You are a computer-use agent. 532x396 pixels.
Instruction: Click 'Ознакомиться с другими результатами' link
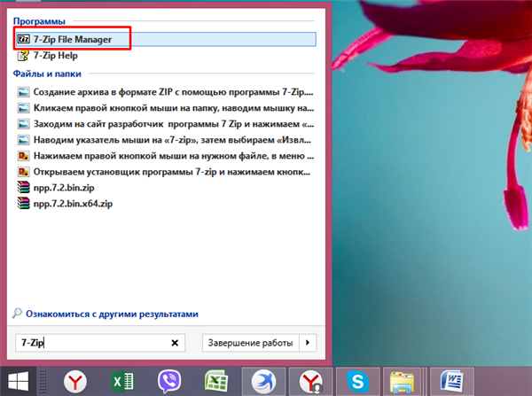pos(112,314)
